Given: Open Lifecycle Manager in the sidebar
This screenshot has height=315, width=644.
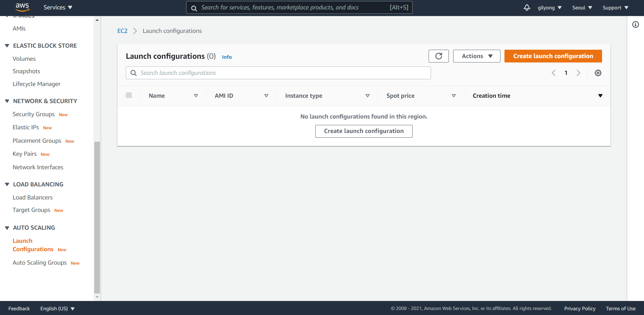Looking at the screenshot, I should (x=37, y=84).
